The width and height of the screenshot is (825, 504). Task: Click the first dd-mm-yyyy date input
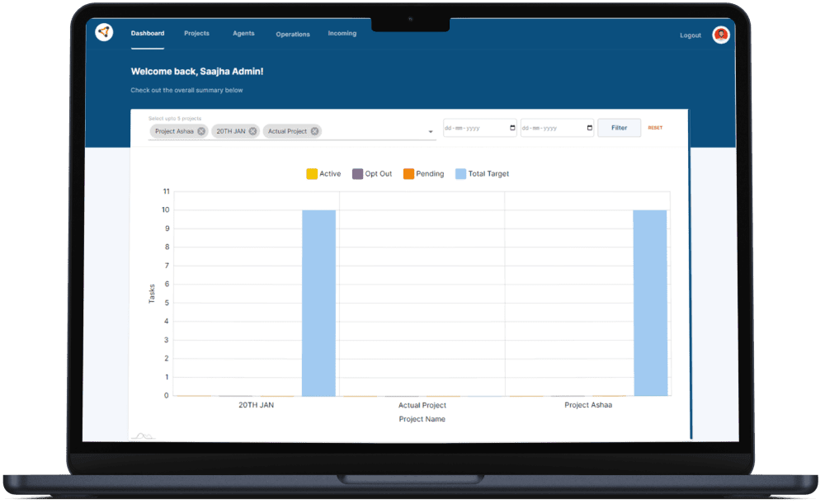474,127
